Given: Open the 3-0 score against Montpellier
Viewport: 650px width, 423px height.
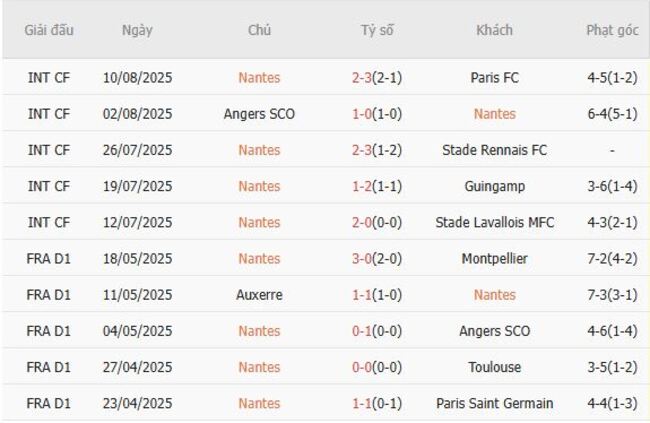Looking at the screenshot, I should 363,258.
